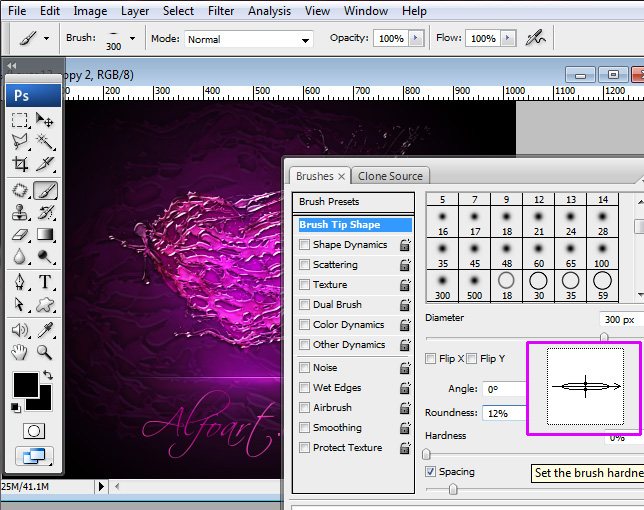The height and width of the screenshot is (510, 644).
Task: Activate the Zoom tool
Action: click(x=46, y=352)
